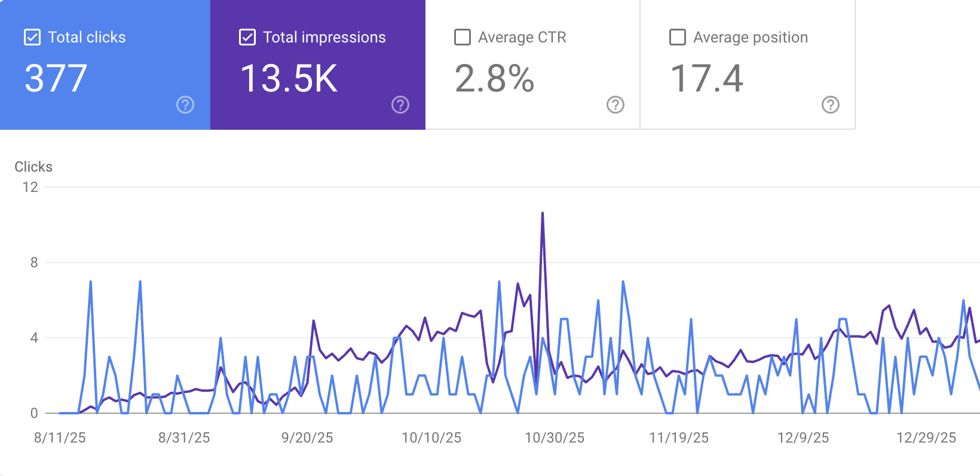Uncheck the Total clicks checkbox

pos(32,37)
